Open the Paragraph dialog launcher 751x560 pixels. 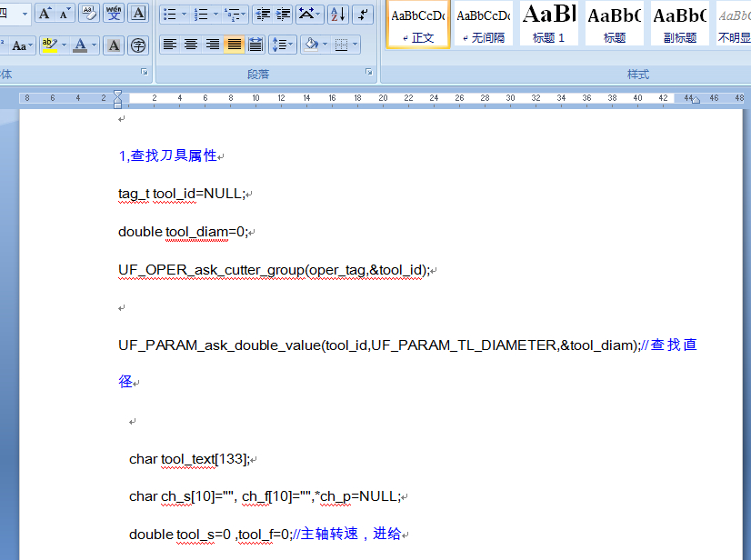click(368, 72)
